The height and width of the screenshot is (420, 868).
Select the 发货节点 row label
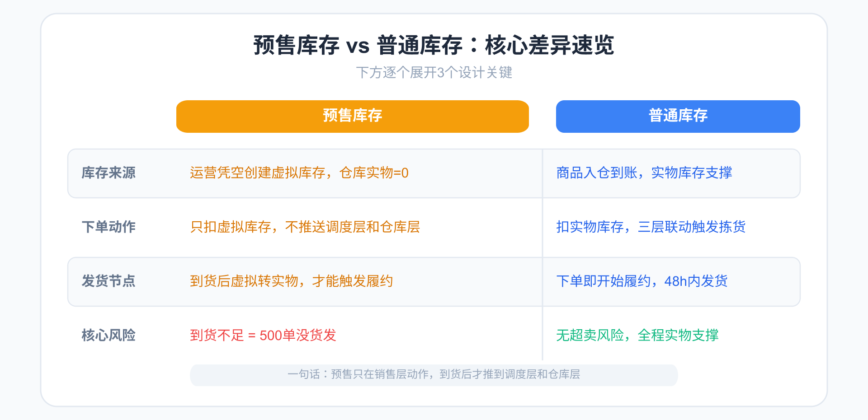[108, 281]
